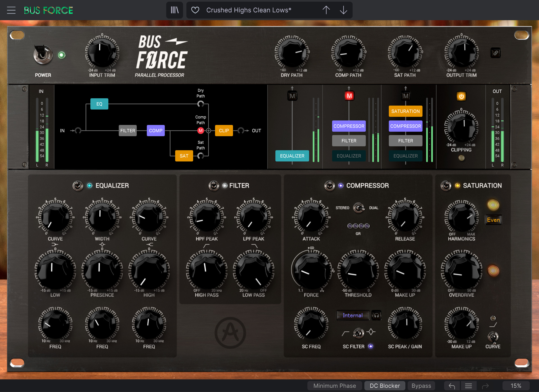Favorite the preset with heart icon
Image resolution: width=539 pixels, height=392 pixels.
[x=195, y=10]
